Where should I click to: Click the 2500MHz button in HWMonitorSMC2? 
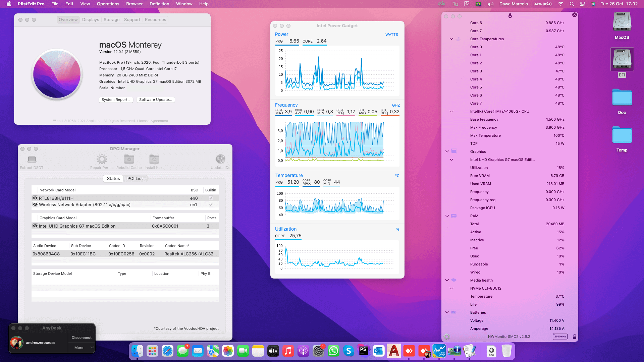(x=560, y=337)
